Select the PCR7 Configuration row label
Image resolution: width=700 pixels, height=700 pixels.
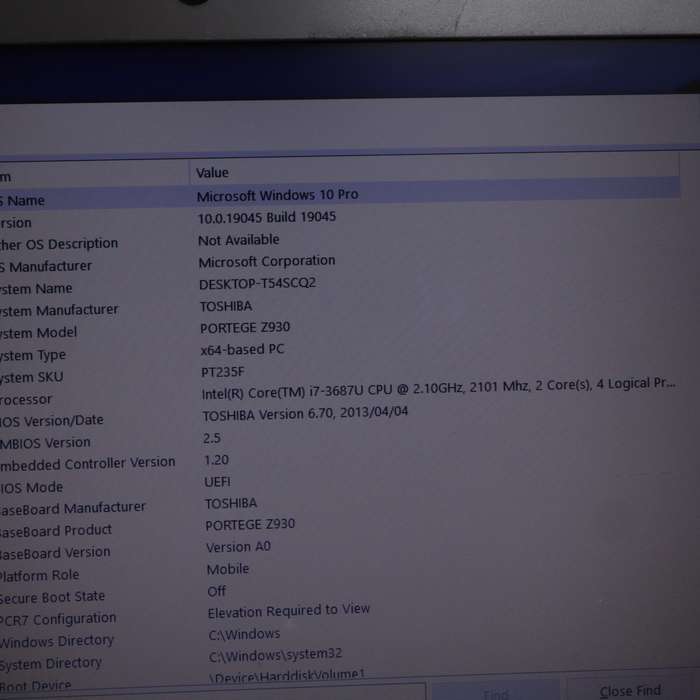(x=58, y=620)
